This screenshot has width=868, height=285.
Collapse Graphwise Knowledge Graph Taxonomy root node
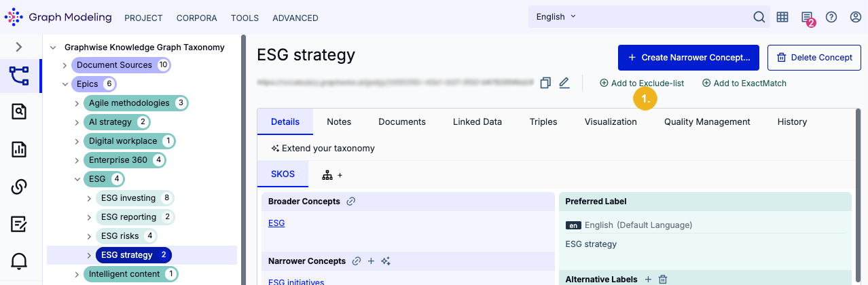pyautogui.click(x=53, y=47)
